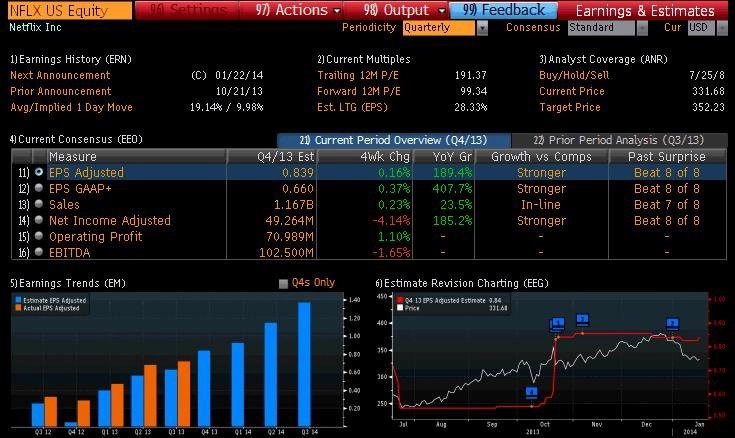735x438 pixels.
Task: Open the Analyst Coverage (ANR) section link
Action: click(603, 59)
